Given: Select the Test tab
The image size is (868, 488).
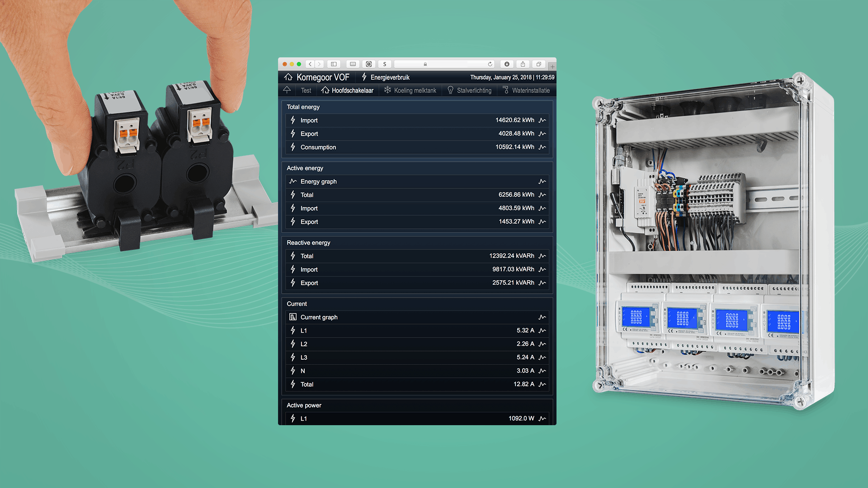Looking at the screenshot, I should [x=306, y=90].
